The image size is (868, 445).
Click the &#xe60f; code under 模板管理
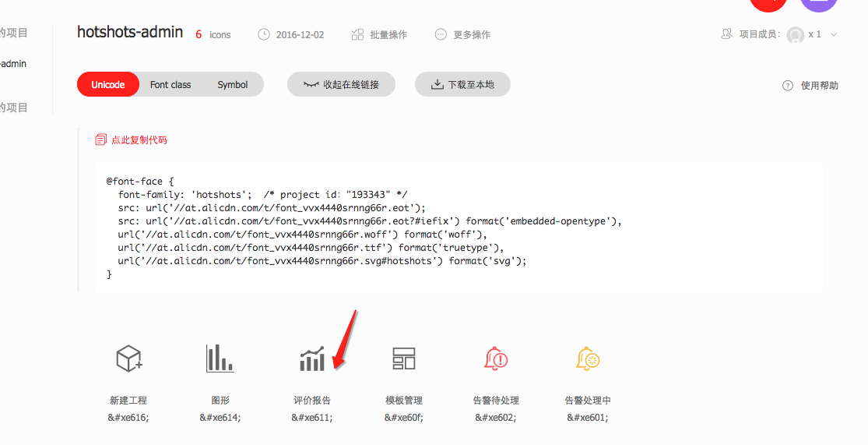[404, 417]
